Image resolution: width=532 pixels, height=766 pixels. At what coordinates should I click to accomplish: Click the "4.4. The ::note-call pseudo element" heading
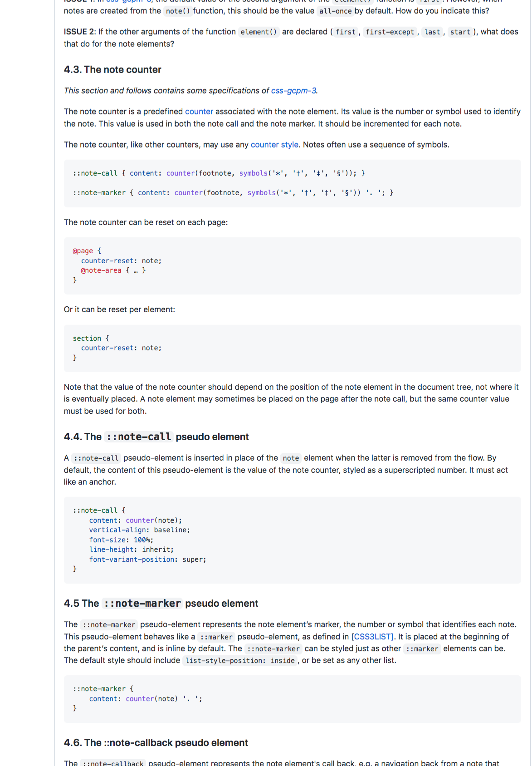point(156,437)
